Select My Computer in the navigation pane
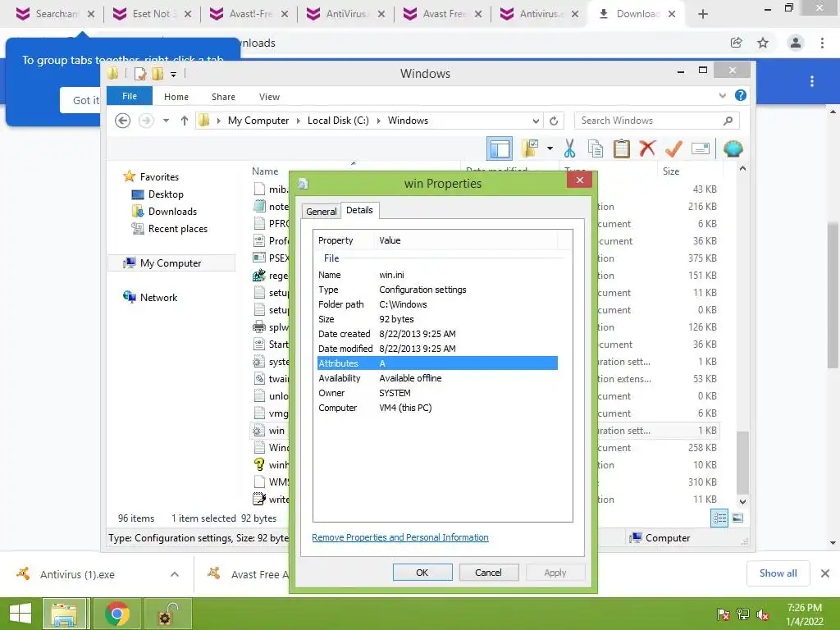The width and height of the screenshot is (840, 630). pyautogui.click(x=171, y=263)
